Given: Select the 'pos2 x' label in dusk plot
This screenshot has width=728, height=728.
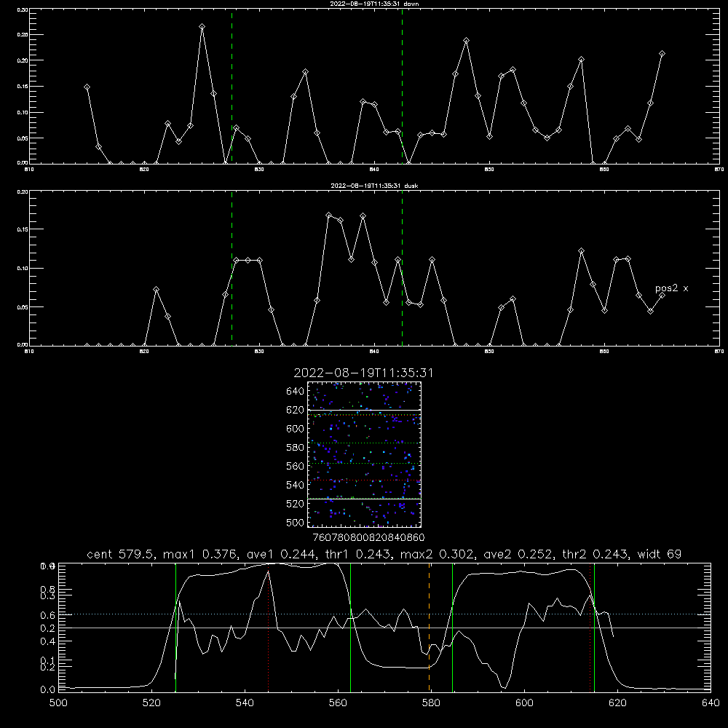Looking at the screenshot, I should point(671,288).
